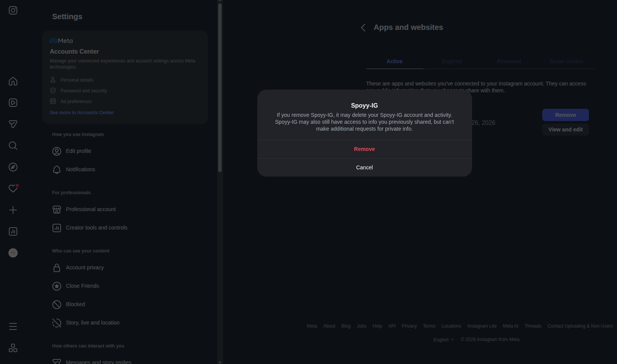Open the Meta apps grid icon
The width and height of the screenshot is (617, 364).
click(x=13, y=348)
